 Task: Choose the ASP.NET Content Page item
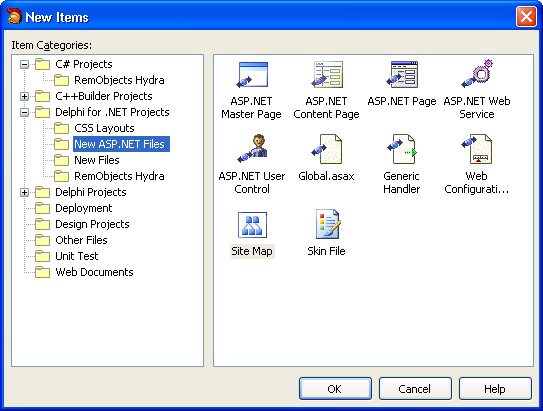click(x=327, y=74)
